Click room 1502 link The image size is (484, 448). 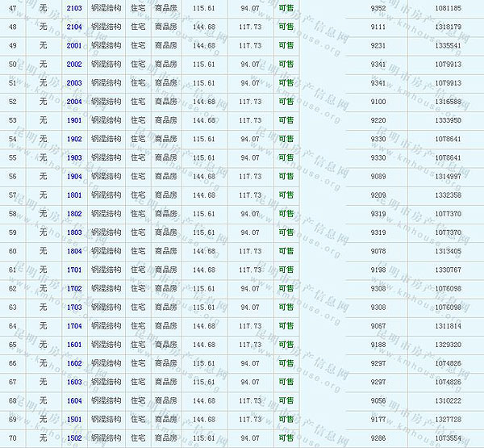pos(74,438)
